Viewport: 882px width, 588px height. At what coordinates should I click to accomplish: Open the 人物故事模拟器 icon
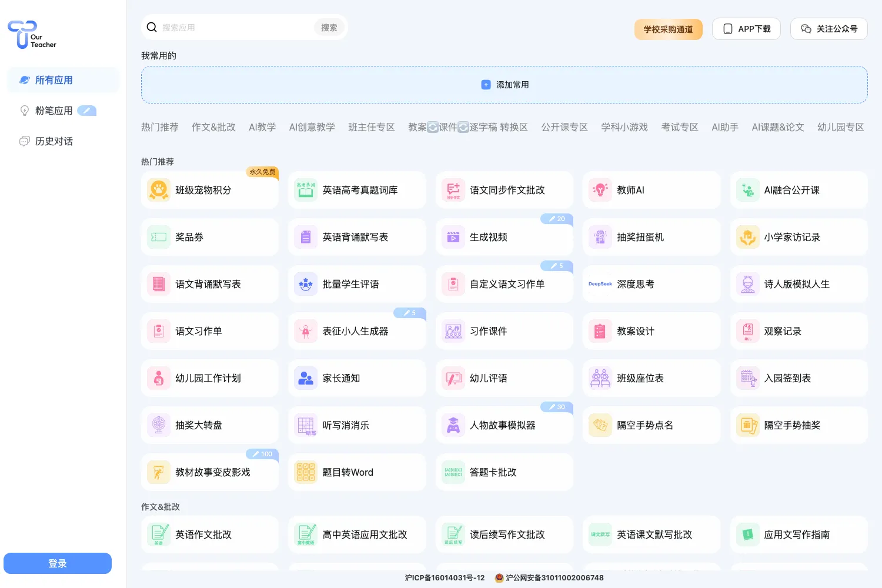(x=453, y=425)
